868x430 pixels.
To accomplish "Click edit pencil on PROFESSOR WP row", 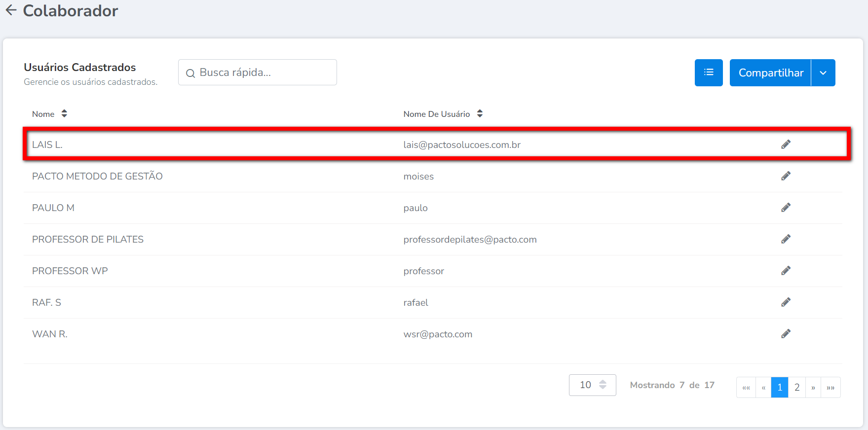I will 786,271.
